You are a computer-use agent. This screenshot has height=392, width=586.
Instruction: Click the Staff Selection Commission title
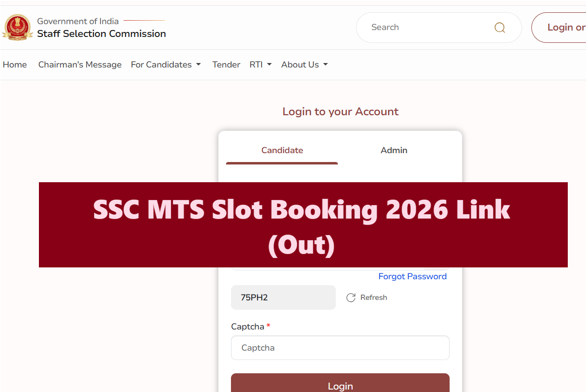tap(101, 33)
